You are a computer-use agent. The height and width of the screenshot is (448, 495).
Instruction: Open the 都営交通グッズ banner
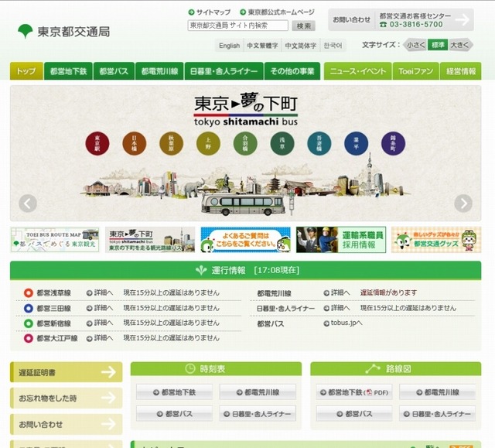(436, 240)
